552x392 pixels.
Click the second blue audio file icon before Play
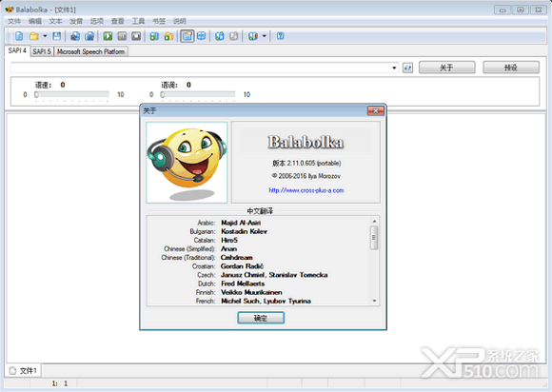tap(89, 36)
